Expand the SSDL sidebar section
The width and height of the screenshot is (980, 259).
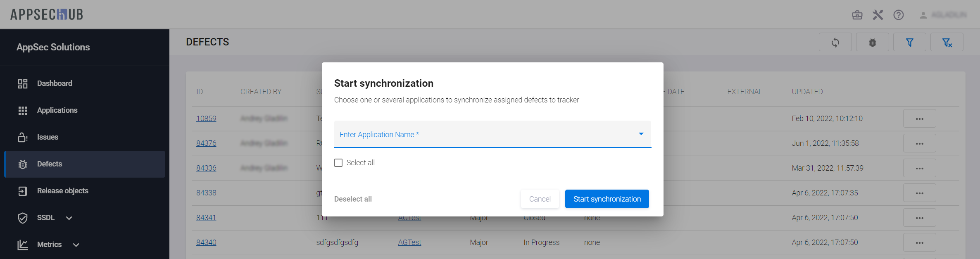(x=69, y=218)
